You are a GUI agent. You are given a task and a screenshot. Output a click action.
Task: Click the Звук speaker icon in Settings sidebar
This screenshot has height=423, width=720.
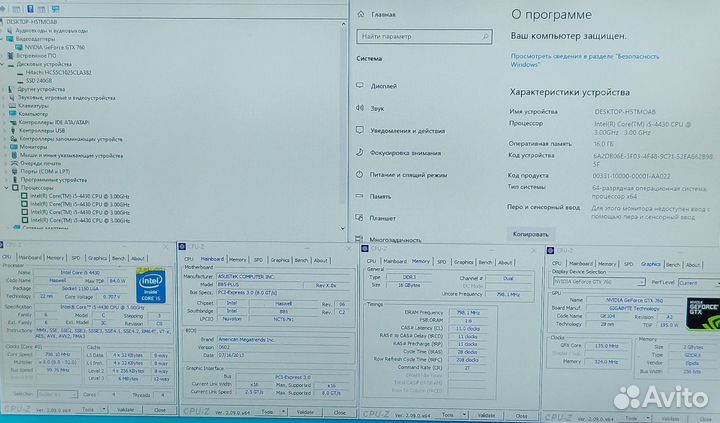point(360,108)
